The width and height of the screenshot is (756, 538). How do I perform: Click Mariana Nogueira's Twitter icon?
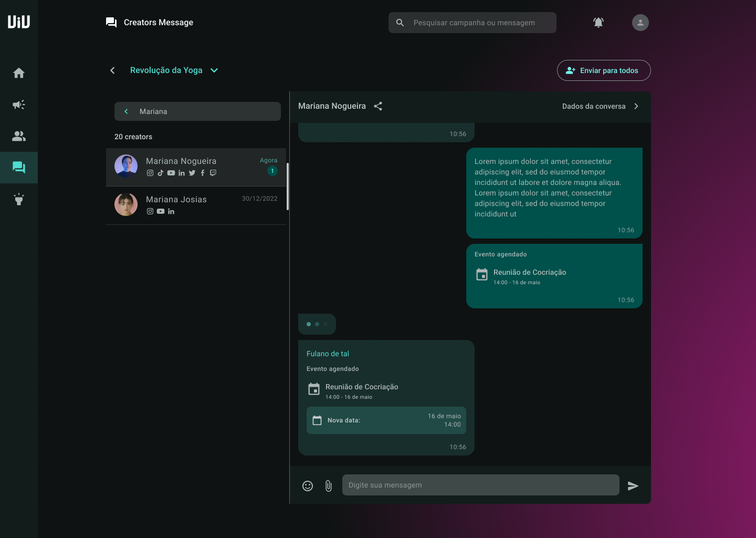[x=192, y=173]
